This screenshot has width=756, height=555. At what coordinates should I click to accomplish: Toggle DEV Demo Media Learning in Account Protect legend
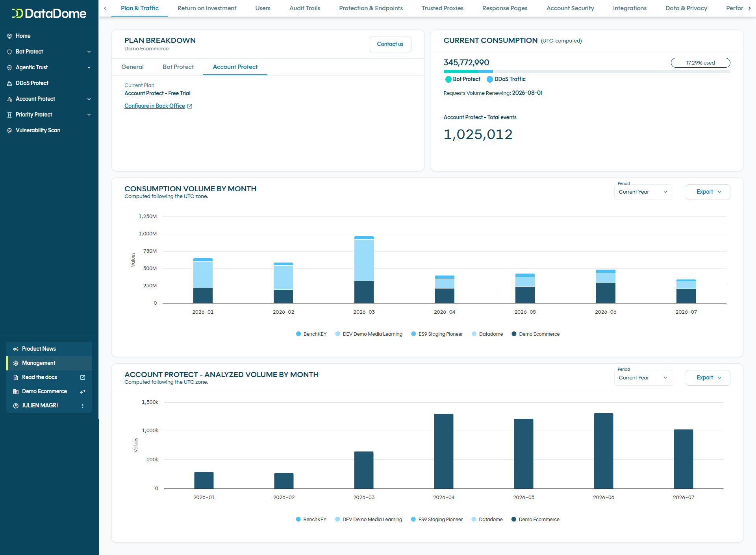coord(369,519)
